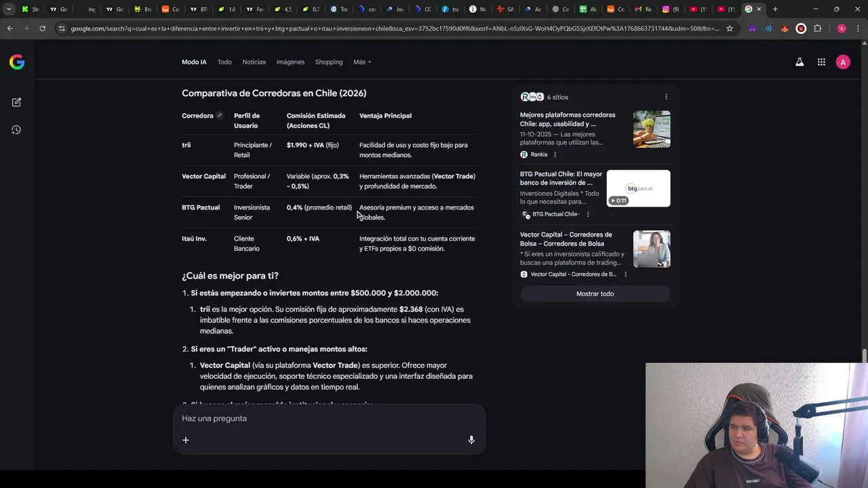
Task: Click the Itaú Inv. table row name
Action: coord(194,239)
